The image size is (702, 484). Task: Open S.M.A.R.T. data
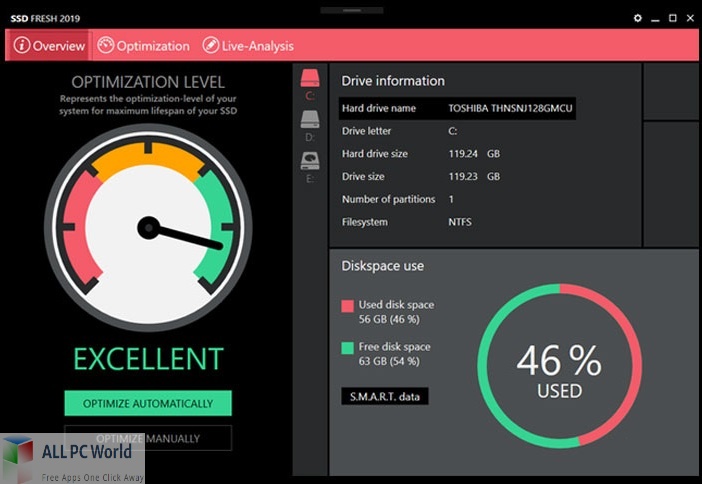[385, 396]
